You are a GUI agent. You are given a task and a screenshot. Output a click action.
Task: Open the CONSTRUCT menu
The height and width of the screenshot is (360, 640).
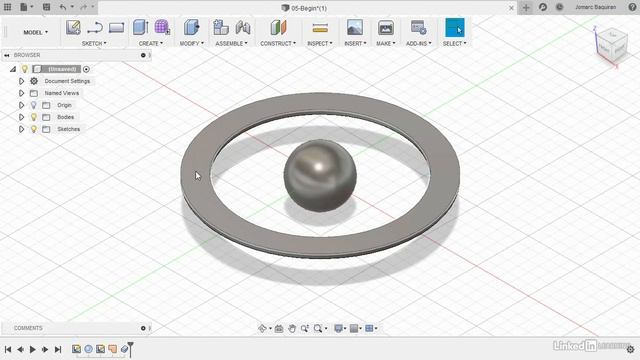[278, 43]
